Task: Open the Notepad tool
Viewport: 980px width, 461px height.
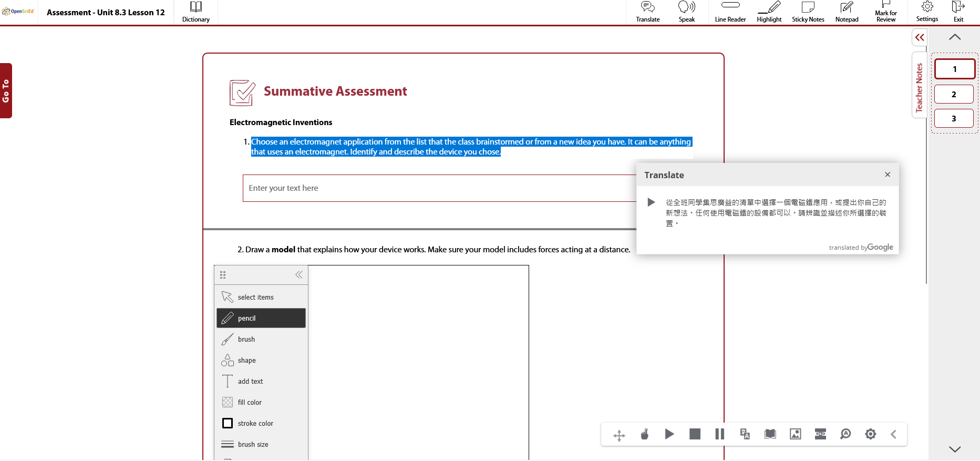Action: [x=847, y=12]
